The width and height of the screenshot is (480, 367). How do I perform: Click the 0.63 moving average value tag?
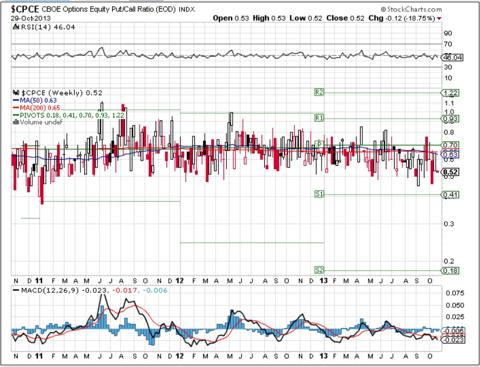point(450,154)
